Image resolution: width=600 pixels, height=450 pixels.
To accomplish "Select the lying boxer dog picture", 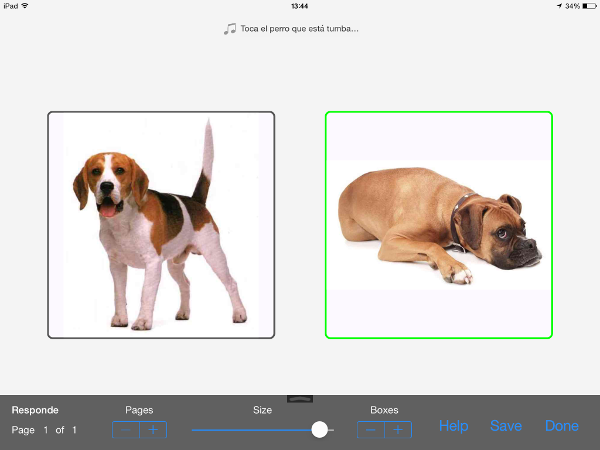I will tap(438, 225).
